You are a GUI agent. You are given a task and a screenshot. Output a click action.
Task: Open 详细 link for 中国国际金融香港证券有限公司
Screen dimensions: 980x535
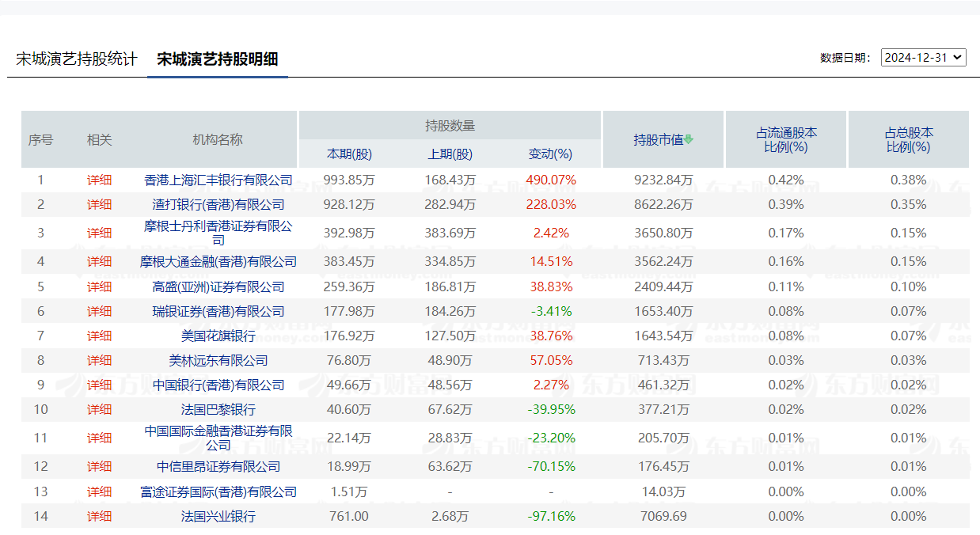coord(100,438)
